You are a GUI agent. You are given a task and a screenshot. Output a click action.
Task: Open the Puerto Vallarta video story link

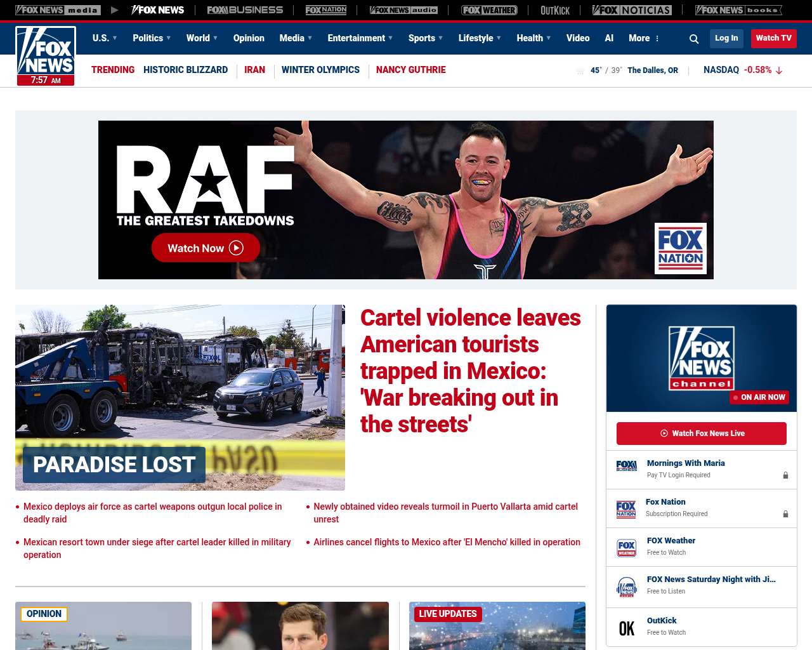[446, 513]
